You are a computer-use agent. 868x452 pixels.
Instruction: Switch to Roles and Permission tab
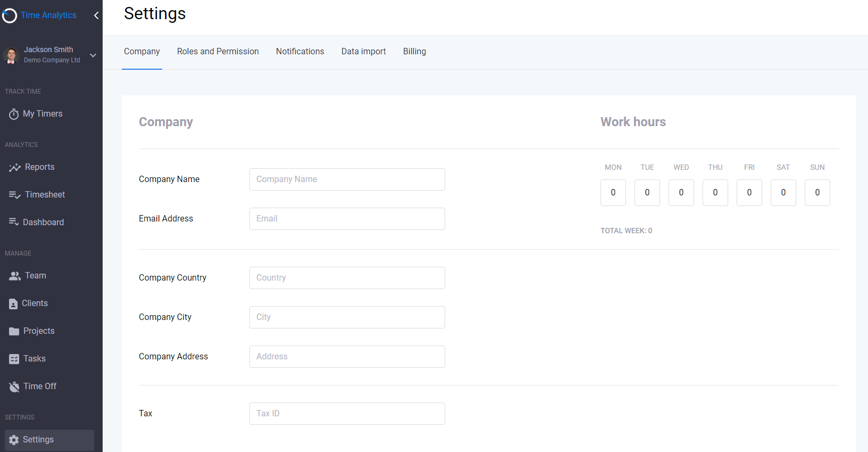218,52
